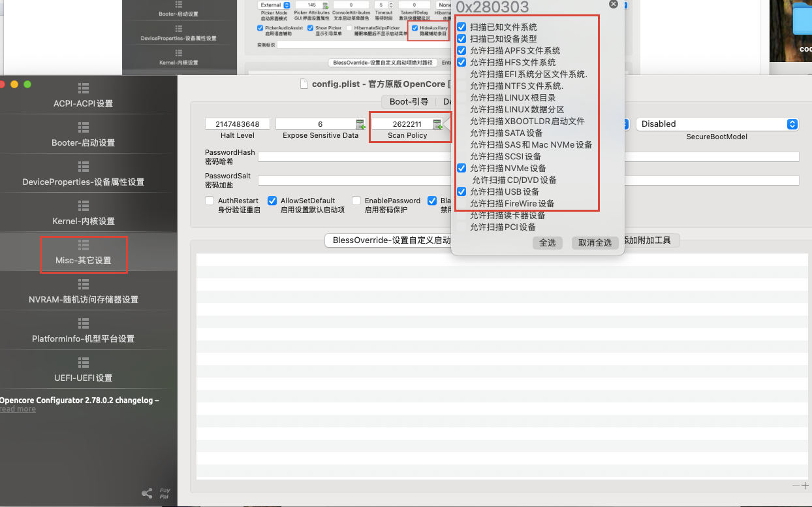
Task: Click the share icon in sidebar footer
Action: point(147,493)
